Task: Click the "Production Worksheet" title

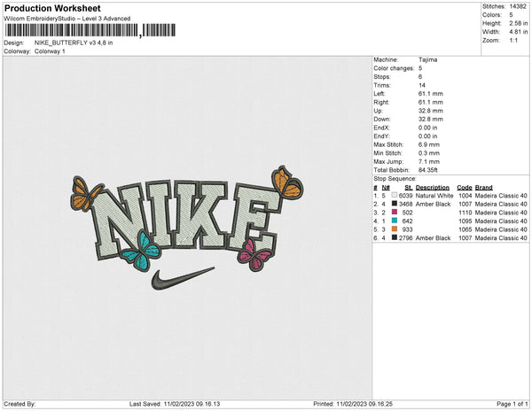Action: (52, 9)
